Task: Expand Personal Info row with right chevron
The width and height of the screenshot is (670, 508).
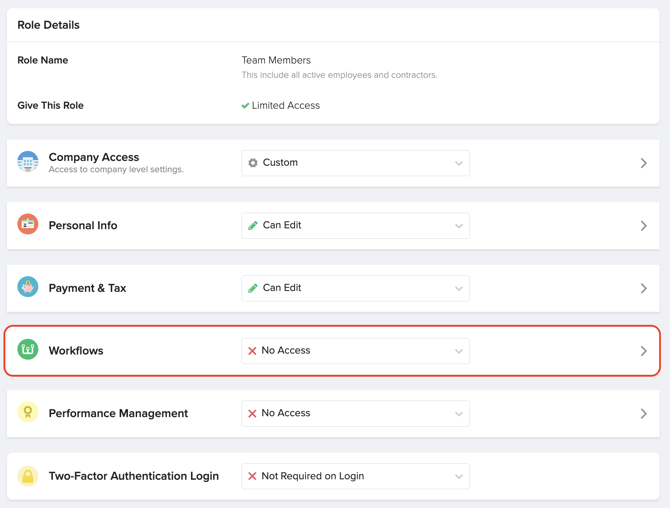Action: click(644, 226)
